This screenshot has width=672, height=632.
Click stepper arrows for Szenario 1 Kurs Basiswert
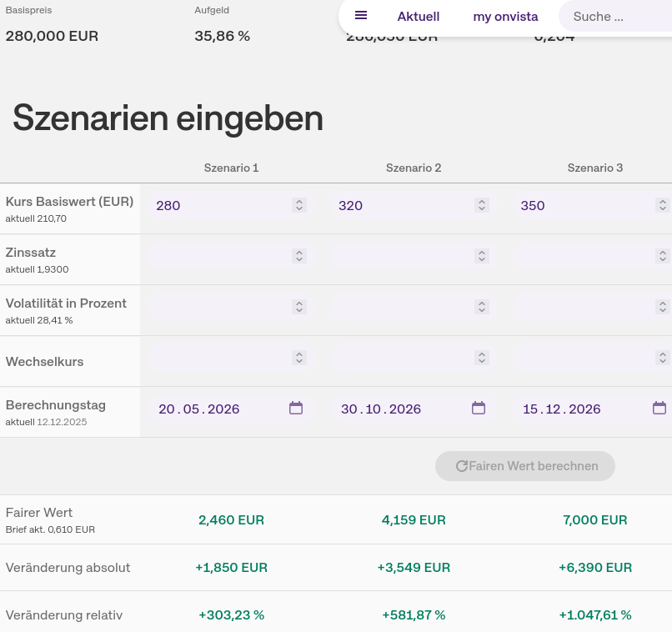[299, 205]
